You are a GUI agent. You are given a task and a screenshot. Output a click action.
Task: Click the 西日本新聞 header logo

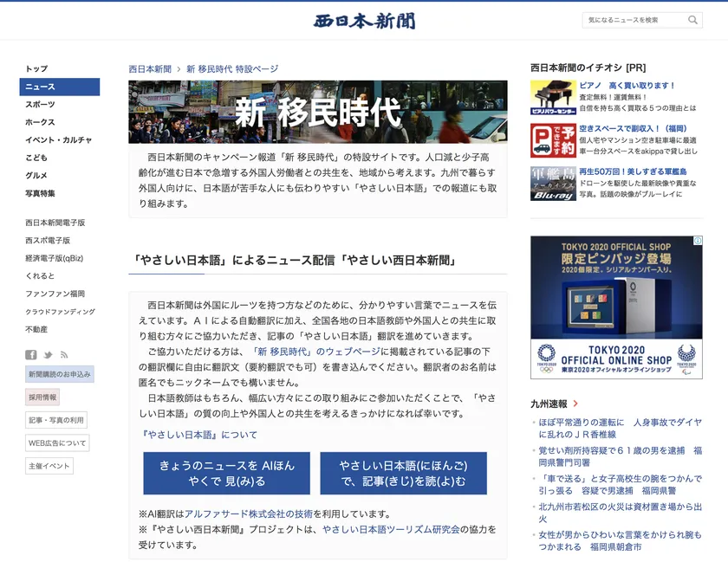click(x=364, y=21)
